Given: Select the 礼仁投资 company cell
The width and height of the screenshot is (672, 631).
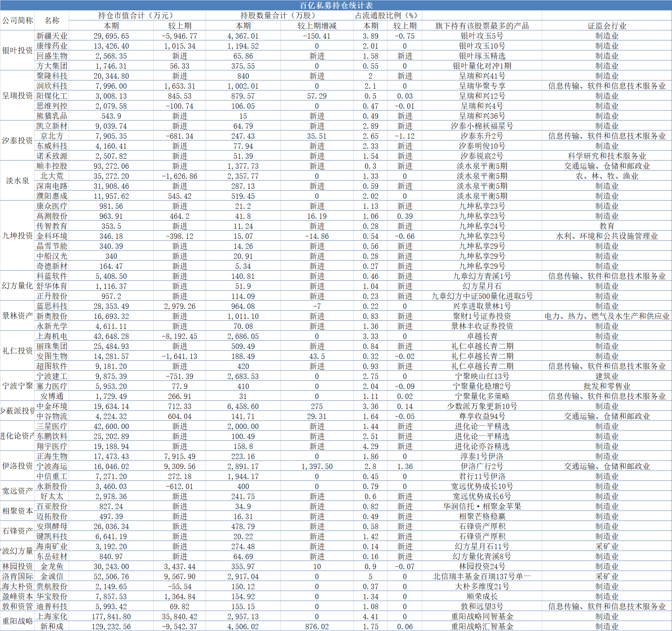Looking at the screenshot, I should (18, 351).
